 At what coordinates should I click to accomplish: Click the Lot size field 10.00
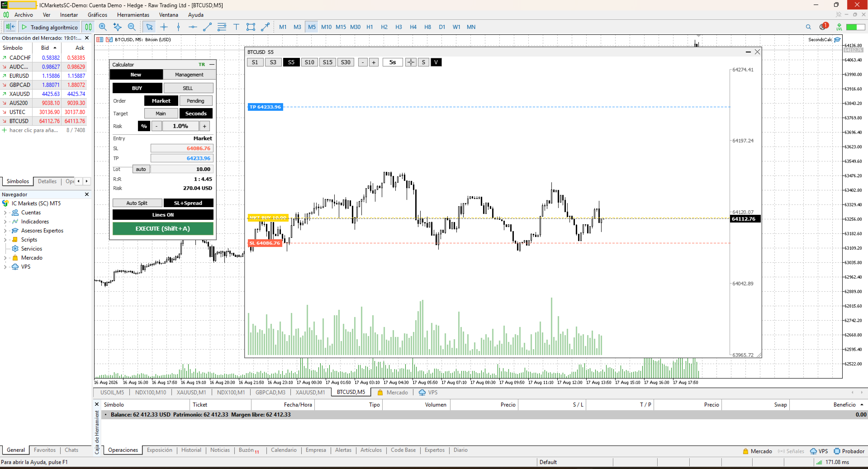(182, 169)
